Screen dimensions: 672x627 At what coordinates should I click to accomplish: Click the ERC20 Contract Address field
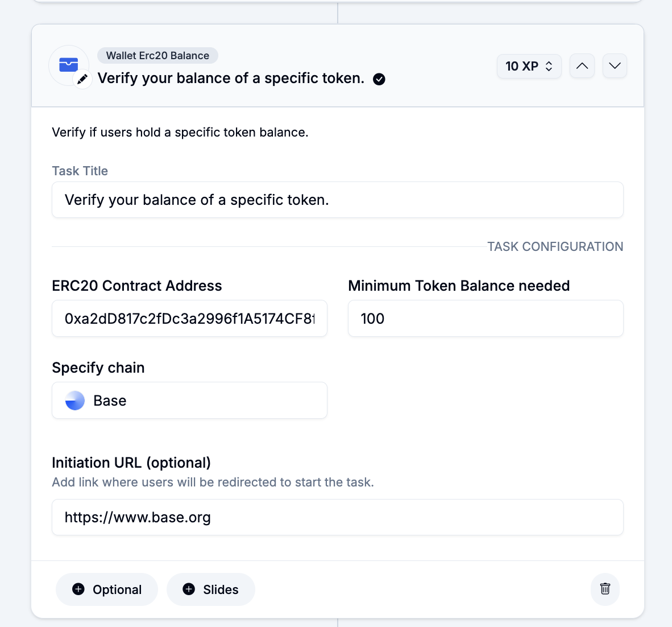[x=189, y=319]
